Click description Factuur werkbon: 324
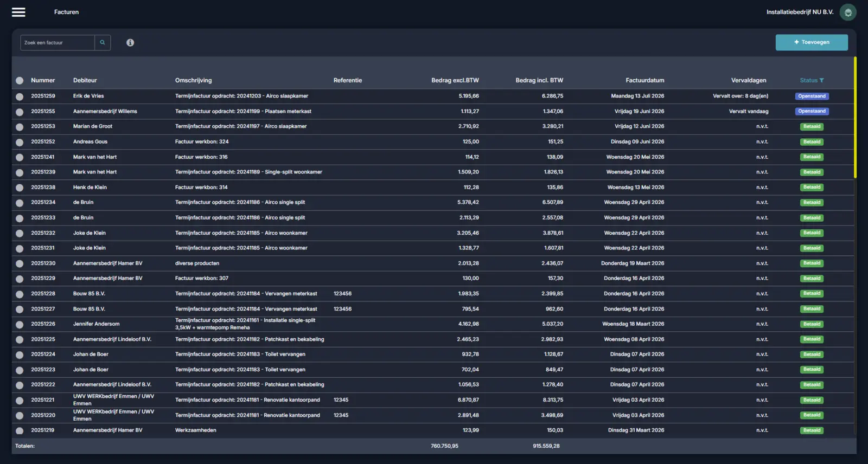 coord(202,141)
